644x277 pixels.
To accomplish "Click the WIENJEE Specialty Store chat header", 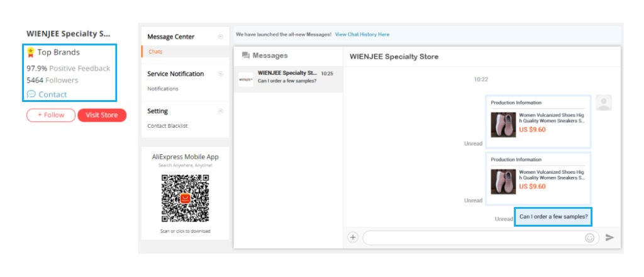I will [394, 57].
